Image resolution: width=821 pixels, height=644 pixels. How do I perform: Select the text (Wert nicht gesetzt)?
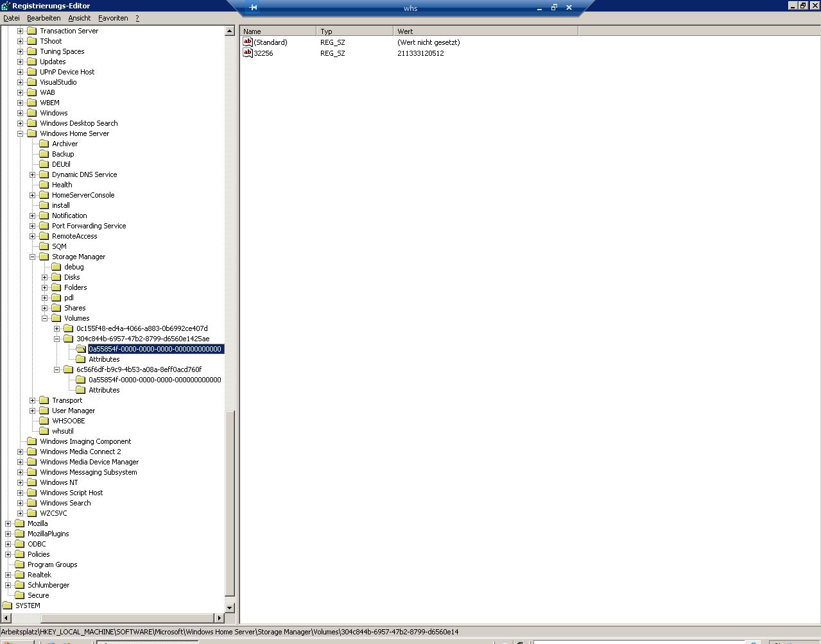point(429,42)
